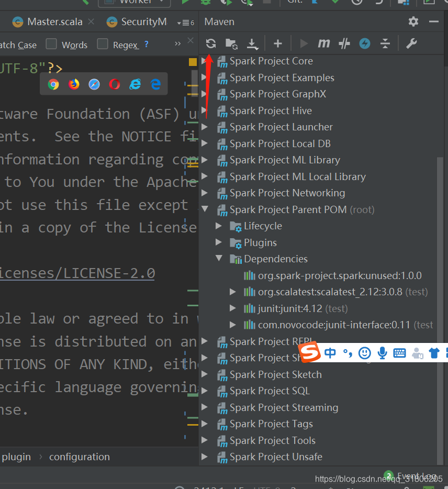Click the Reimport All Maven Projects refresh icon
Screen dimensions: 448x489
[x=211, y=43]
